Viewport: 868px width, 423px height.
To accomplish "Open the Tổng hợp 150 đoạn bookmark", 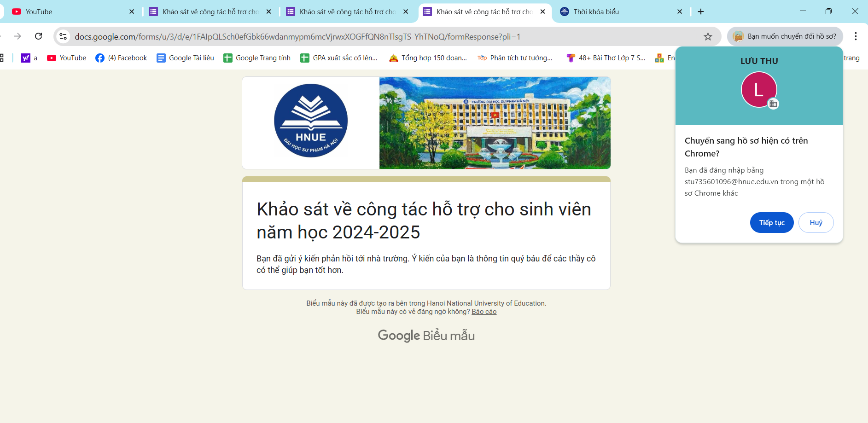I will pos(428,58).
